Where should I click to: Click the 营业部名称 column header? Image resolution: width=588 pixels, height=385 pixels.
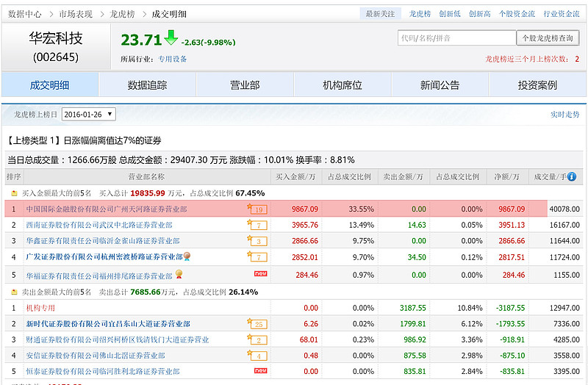pyautogui.click(x=146, y=176)
